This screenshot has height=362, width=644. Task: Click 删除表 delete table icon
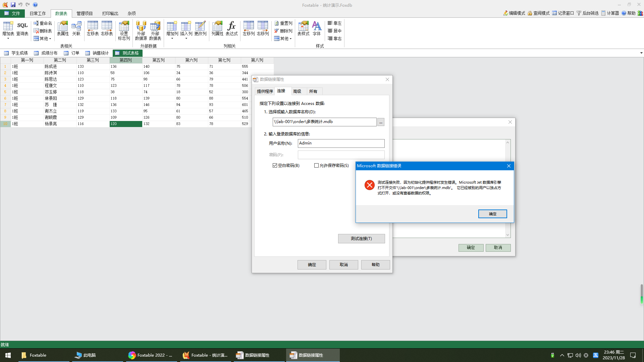point(43,31)
